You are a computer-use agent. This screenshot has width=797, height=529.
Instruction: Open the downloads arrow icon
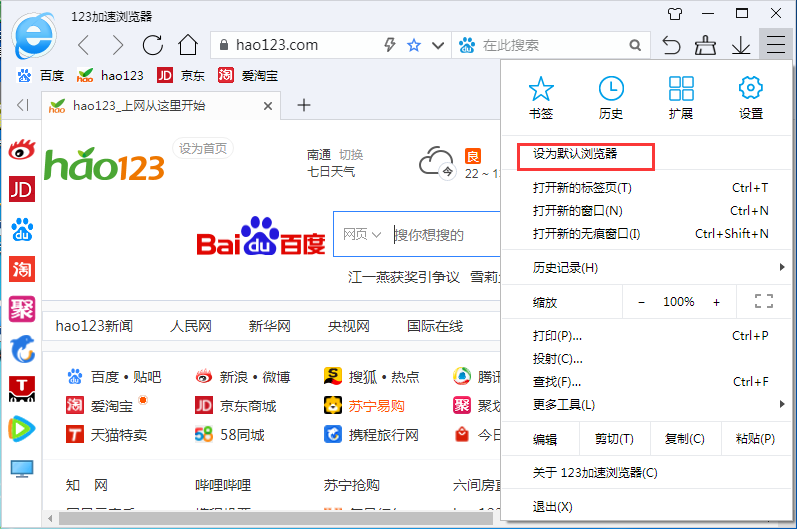coord(741,45)
